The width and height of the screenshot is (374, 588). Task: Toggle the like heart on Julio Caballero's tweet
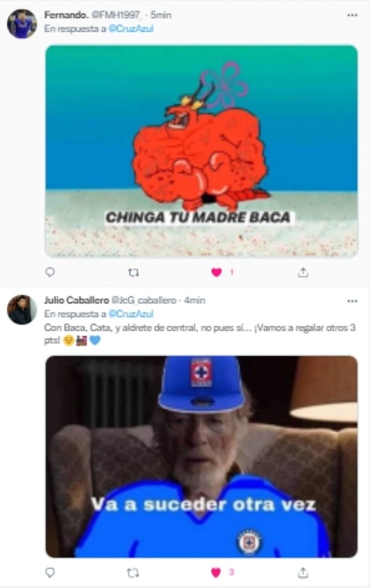(216, 573)
